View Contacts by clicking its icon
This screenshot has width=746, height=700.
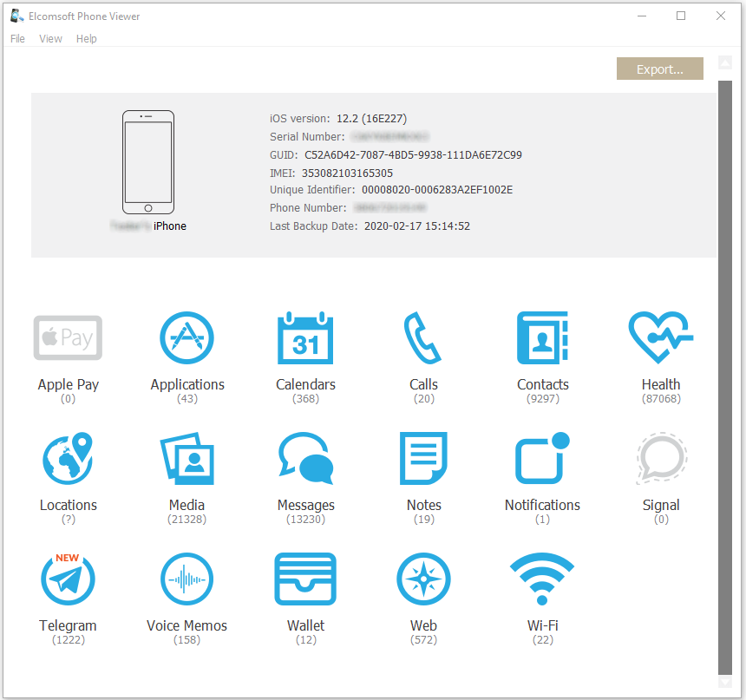[x=542, y=337]
